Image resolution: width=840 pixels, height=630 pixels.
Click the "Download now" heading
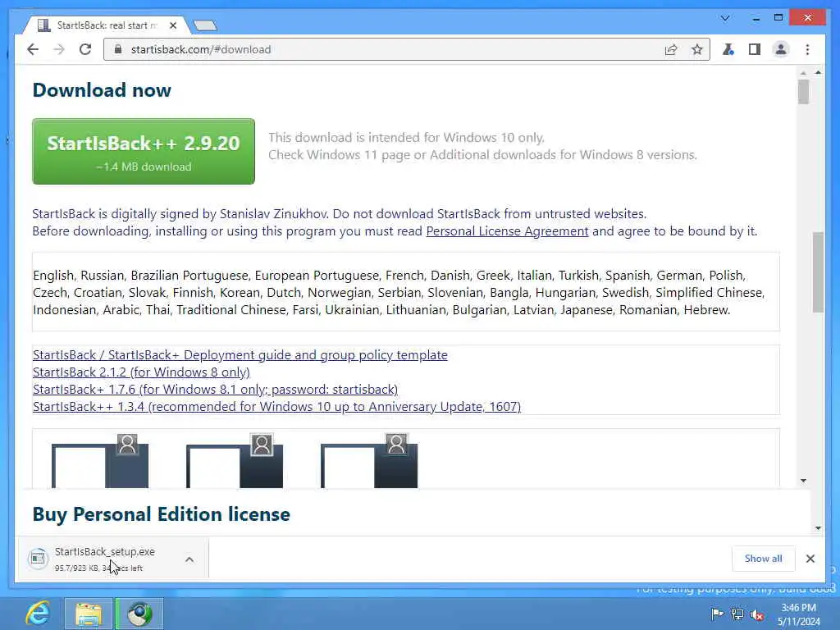pyautogui.click(x=102, y=90)
